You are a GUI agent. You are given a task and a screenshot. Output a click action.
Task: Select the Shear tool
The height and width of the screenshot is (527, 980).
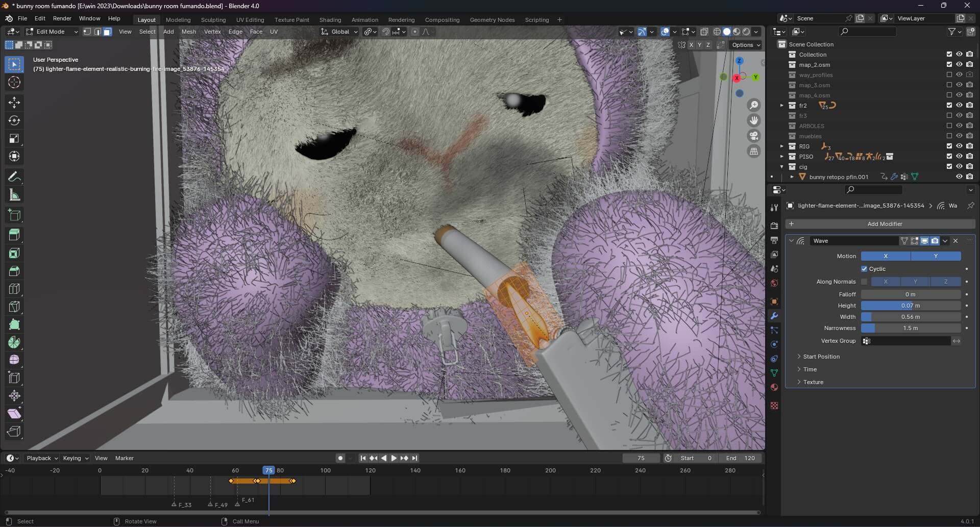(14, 414)
